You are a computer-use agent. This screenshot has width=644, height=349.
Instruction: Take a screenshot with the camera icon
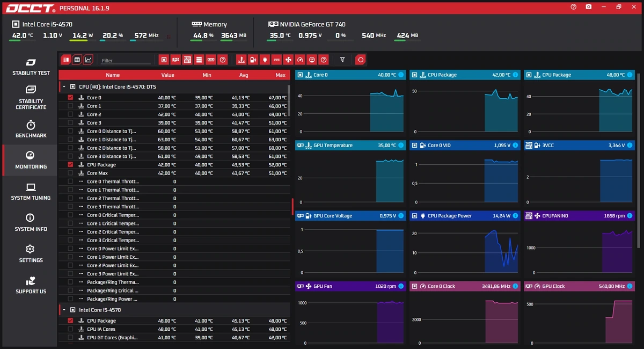pyautogui.click(x=589, y=7)
